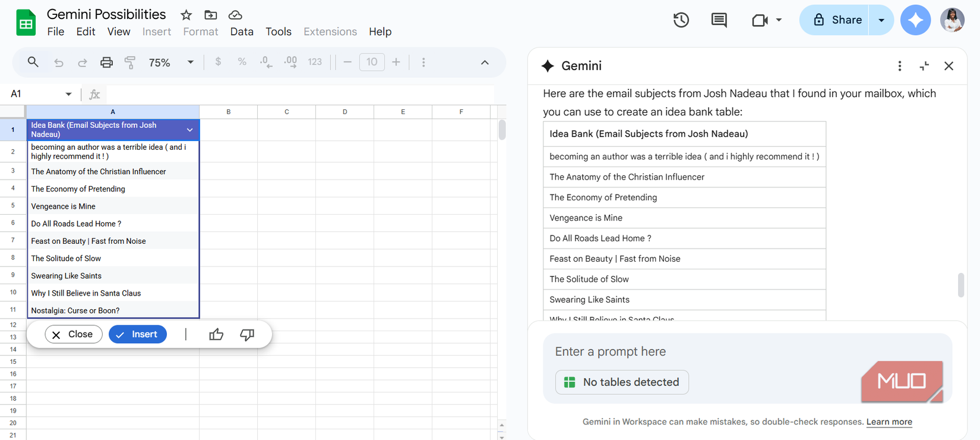Select cell 'Do All Roads Lead Home ?' in sheet
This screenshot has width=980, height=440.
[x=113, y=224]
